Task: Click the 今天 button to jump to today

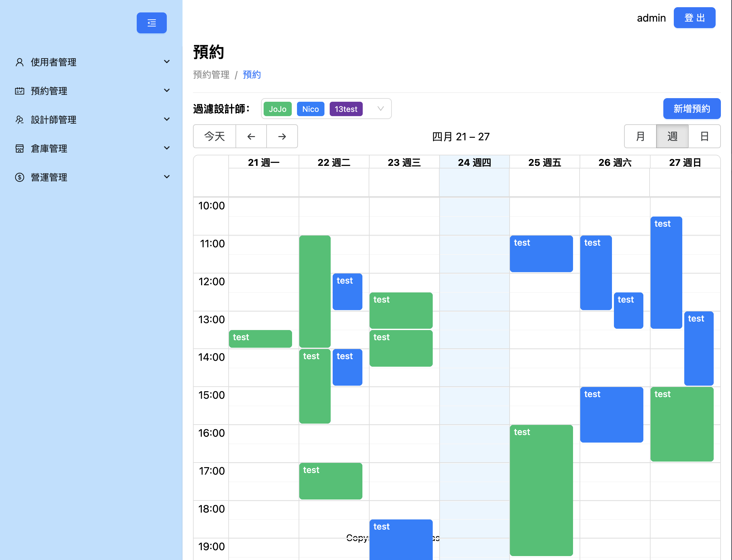Action: pyautogui.click(x=214, y=136)
